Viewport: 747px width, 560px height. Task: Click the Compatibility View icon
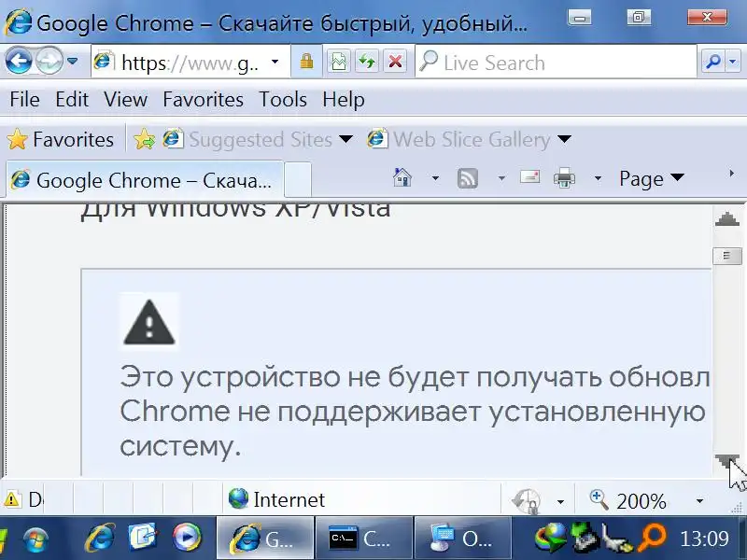[x=339, y=62]
